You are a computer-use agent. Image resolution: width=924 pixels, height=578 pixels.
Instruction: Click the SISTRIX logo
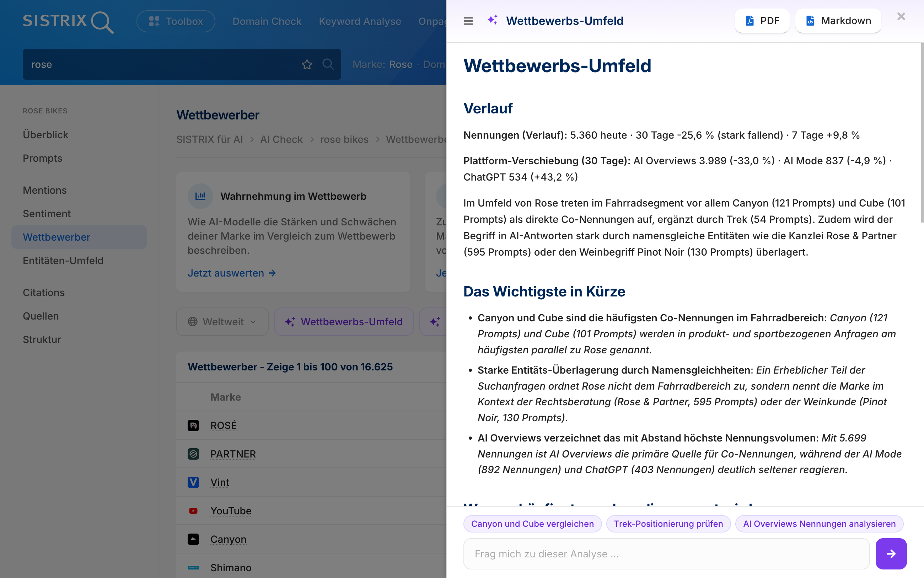click(68, 21)
